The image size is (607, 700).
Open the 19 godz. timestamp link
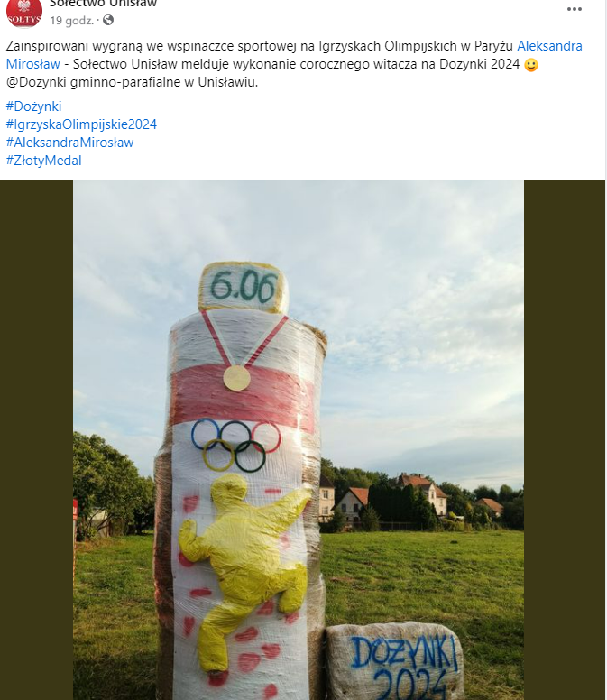point(72,21)
